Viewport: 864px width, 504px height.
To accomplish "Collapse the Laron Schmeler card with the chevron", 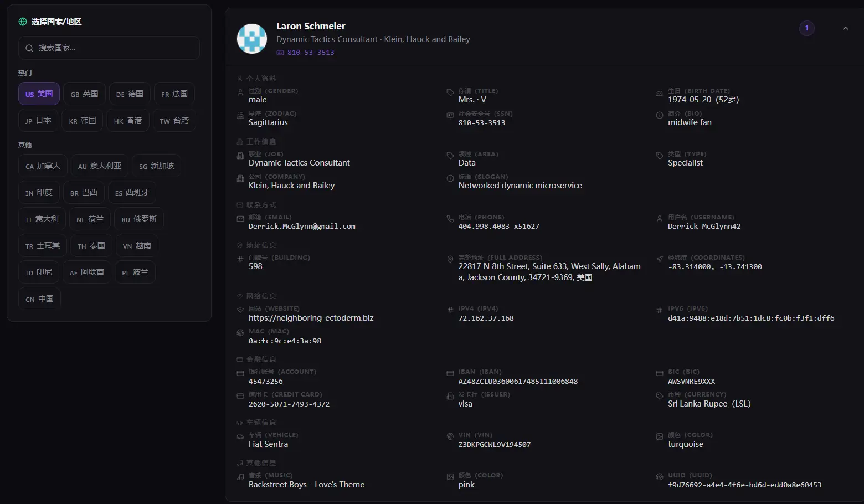I will click(845, 28).
